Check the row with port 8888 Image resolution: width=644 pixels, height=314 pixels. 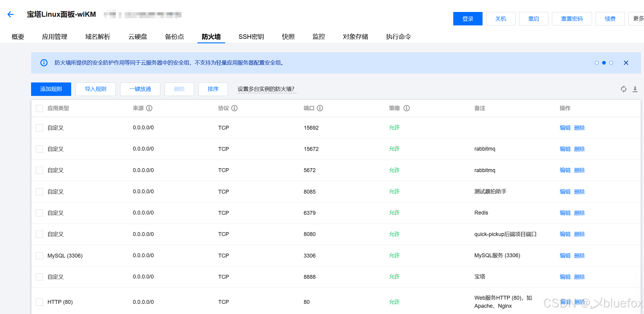39,277
